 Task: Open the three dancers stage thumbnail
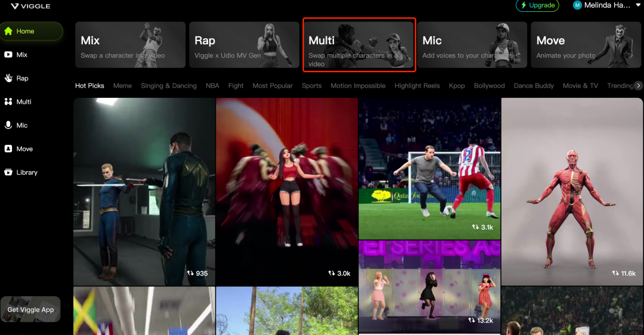click(x=429, y=287)
